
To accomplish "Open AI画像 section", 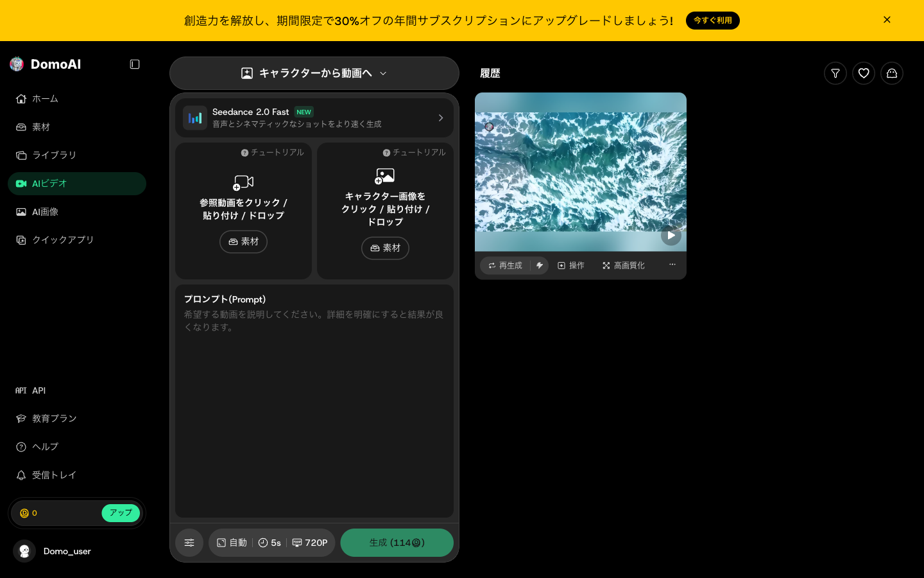I will 77,212.
